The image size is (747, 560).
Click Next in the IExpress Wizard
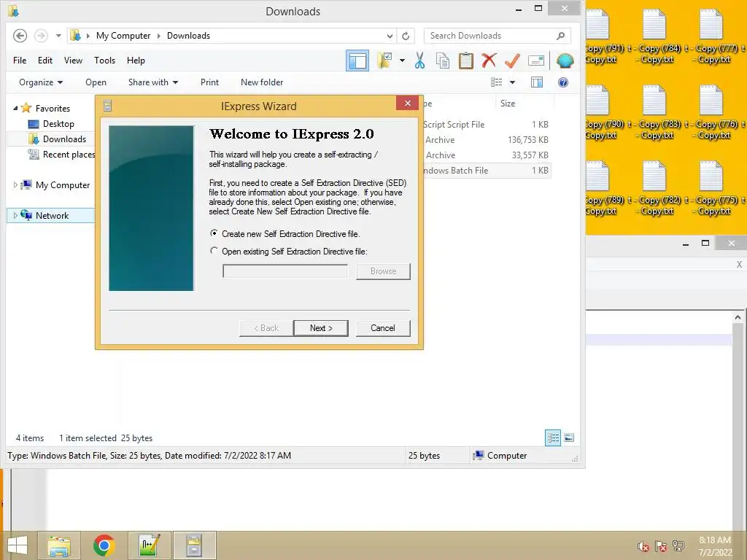[321, 328]
